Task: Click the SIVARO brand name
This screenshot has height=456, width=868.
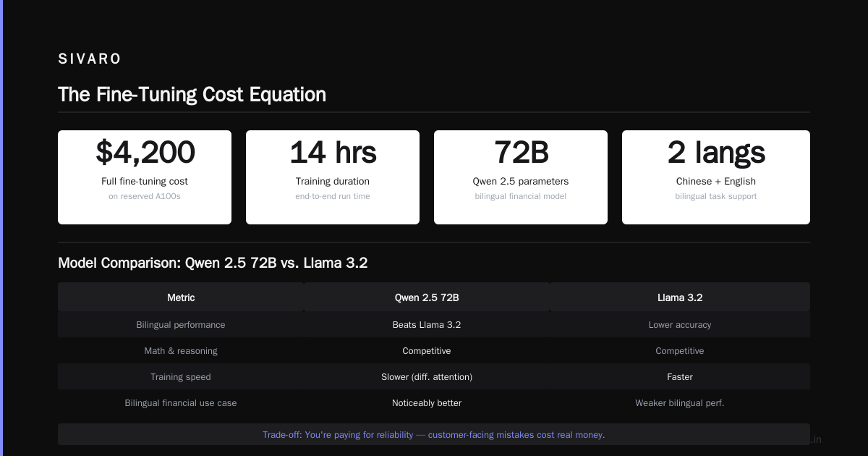Action: click(x=90, y=59)
